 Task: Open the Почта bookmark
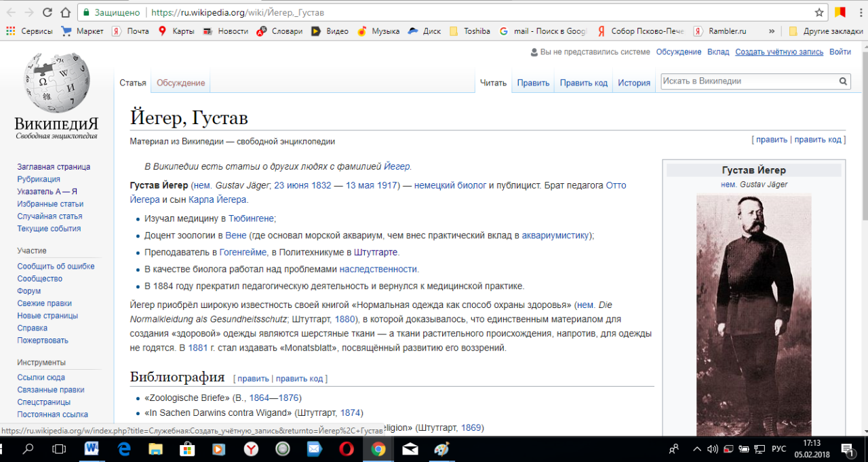point(131,31)
